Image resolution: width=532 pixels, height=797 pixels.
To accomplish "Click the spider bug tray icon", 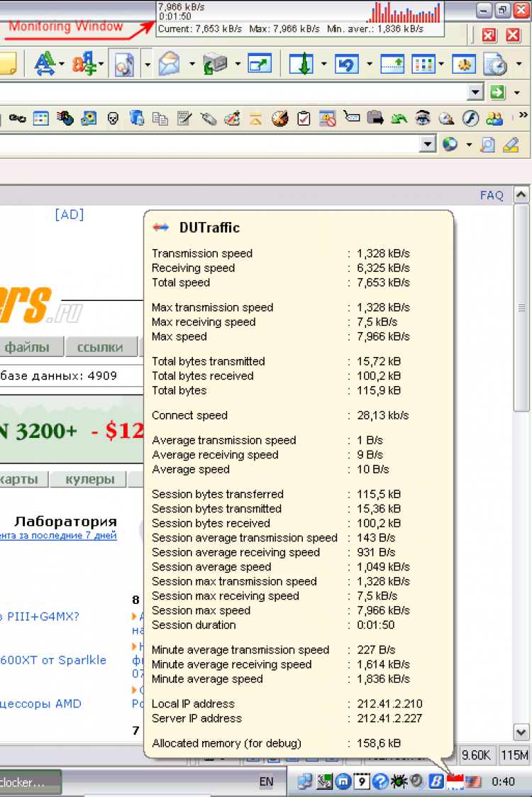I will [399, 782].
